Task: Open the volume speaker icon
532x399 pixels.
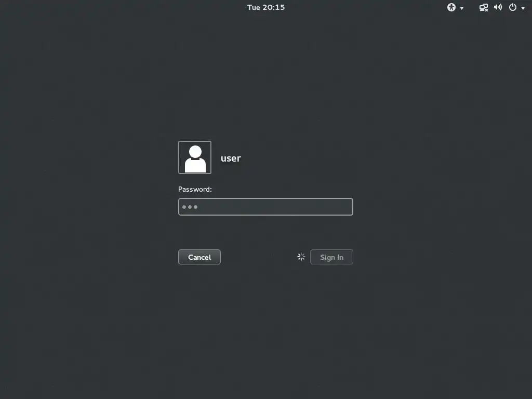Action: click(498, 7)
